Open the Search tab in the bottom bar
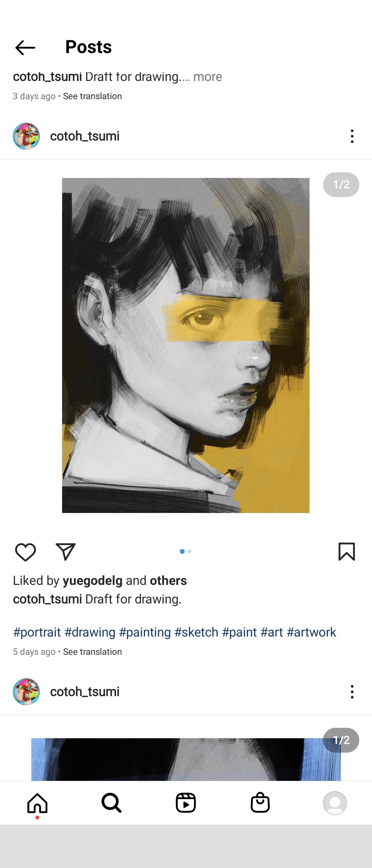 [x=112, y=803]
